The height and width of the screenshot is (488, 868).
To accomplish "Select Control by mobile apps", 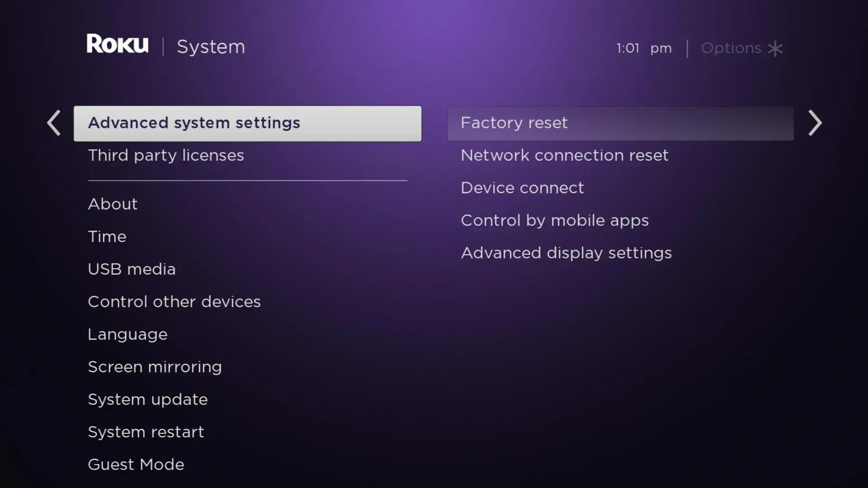I will pos(554,220).
